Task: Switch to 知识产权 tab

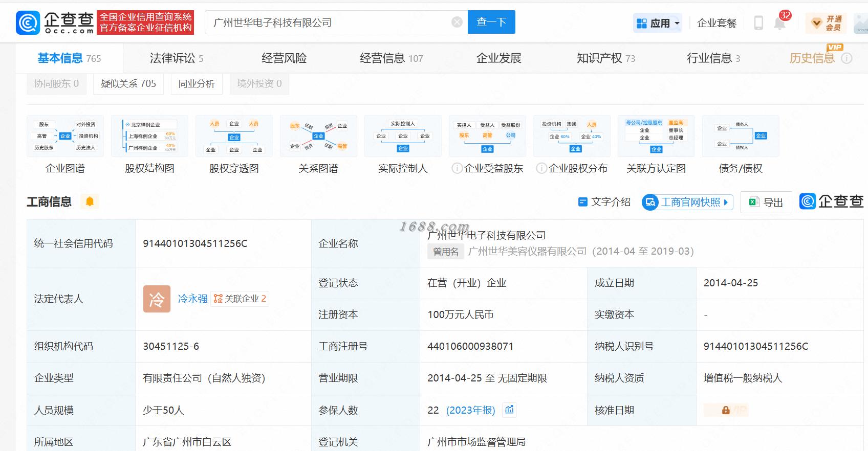Action: click(x=606, y=58)
